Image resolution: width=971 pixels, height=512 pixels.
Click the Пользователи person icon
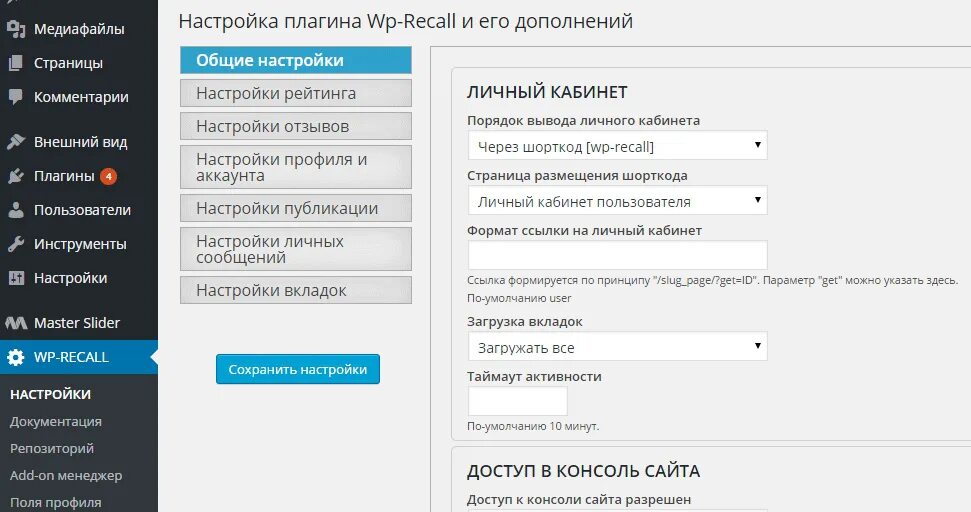tap(16, 210)
